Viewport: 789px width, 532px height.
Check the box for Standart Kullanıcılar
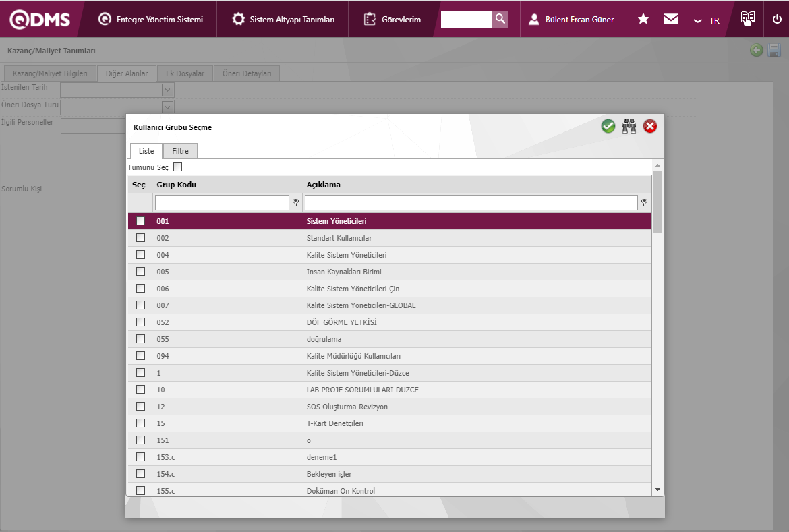tap(140, 237)
